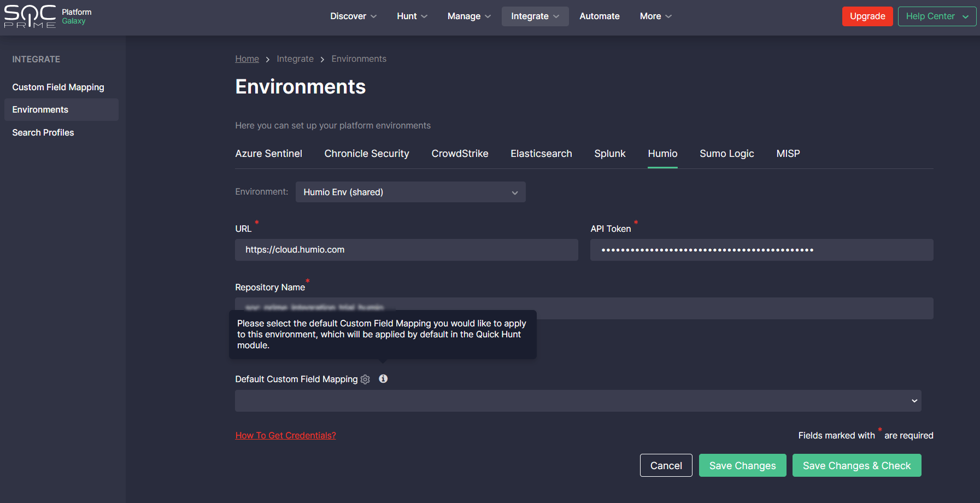Open the Help Center dropdown
This screenshot has width=980, height=503.
click(x=937, y=16)
